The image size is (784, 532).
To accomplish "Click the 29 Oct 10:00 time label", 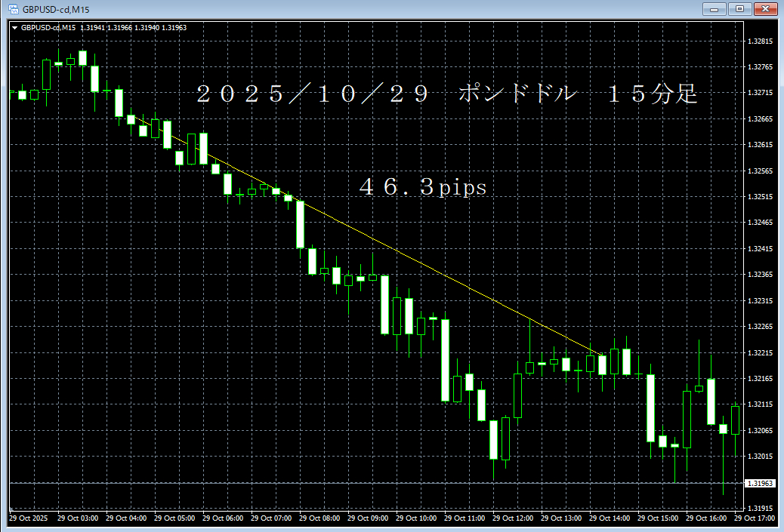I will pos(416,518).
